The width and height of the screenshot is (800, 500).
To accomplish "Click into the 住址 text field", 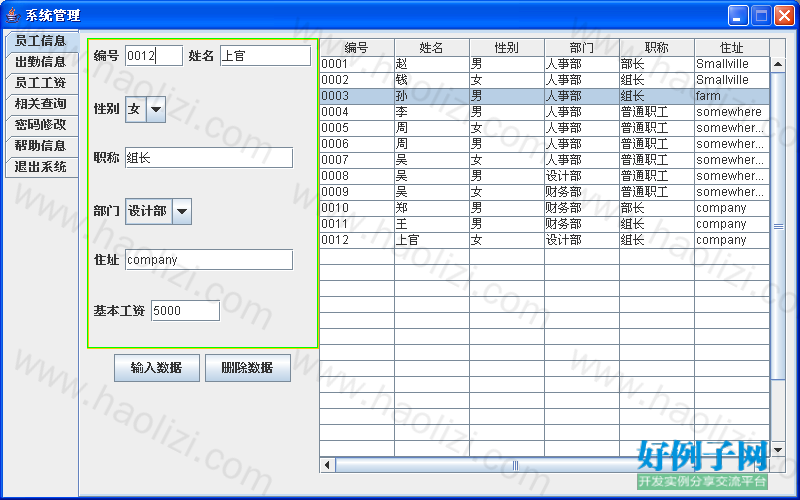I will point(209,260).
